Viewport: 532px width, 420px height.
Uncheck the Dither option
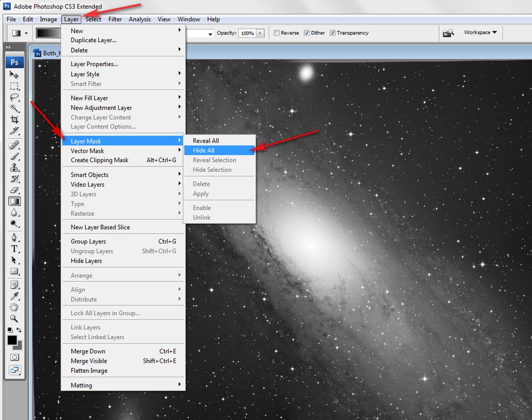(307, 33)
